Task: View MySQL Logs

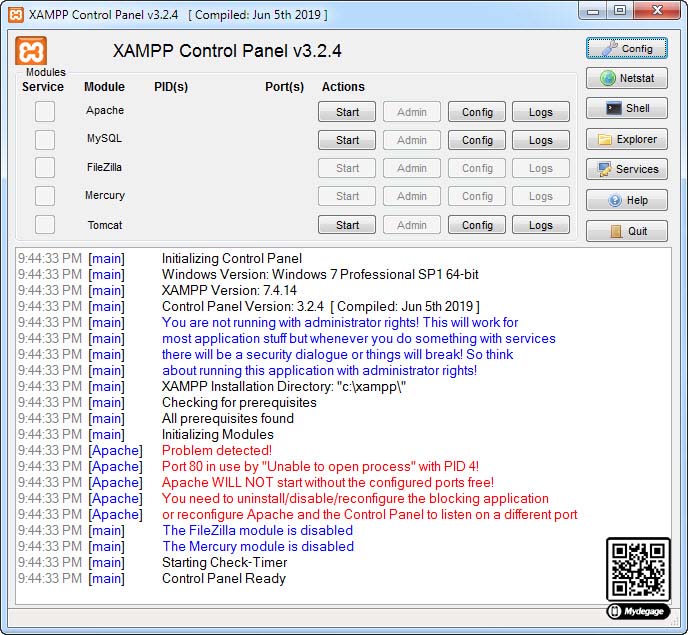Action: click(541, 140)
